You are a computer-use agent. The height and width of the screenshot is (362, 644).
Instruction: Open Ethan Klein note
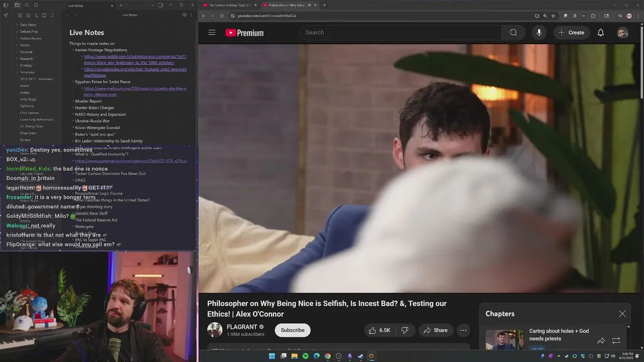click(28, 133)
